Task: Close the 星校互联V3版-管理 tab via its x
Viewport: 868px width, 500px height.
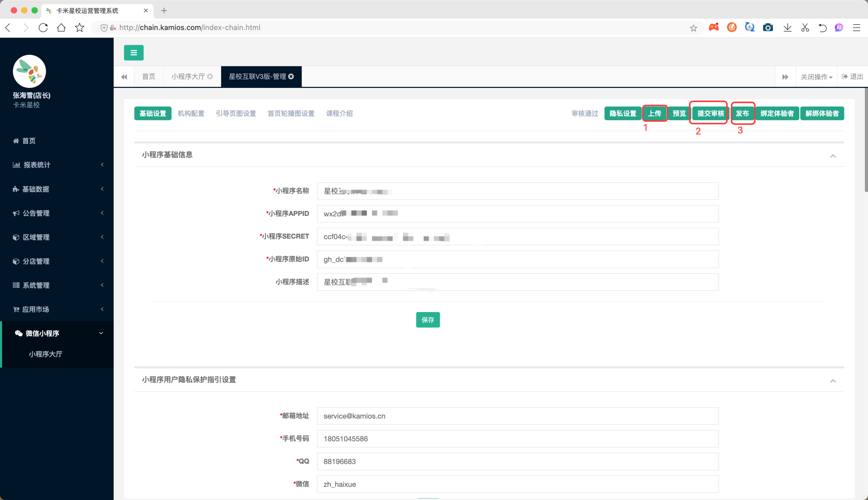Action: tap(291, 77)
